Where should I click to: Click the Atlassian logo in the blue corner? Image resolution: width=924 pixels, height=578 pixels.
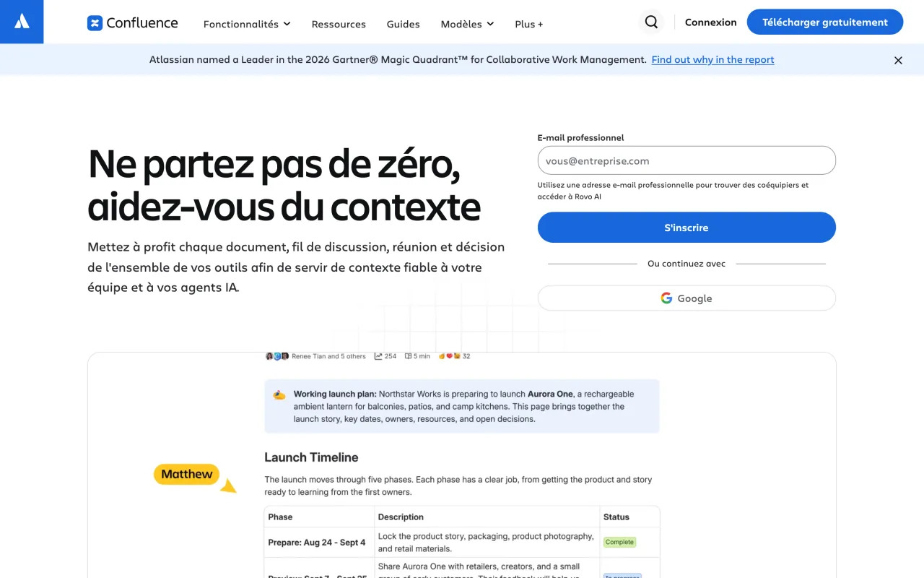click(22, 22)
